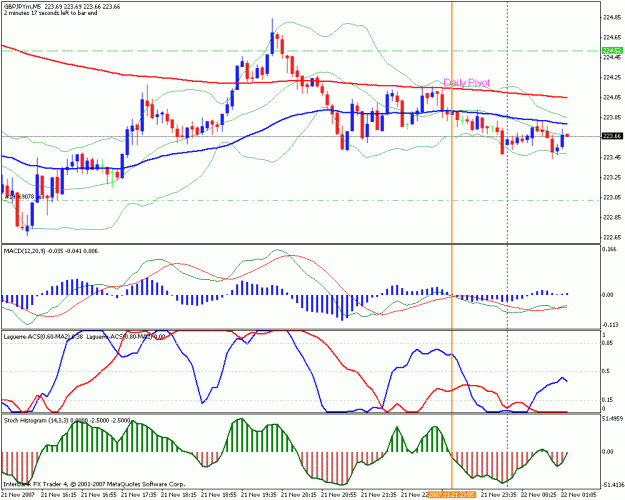Select the orange vertical line in the main chart
The width and height of the screenshot is (625, 500).
click(x=452, y=122)
